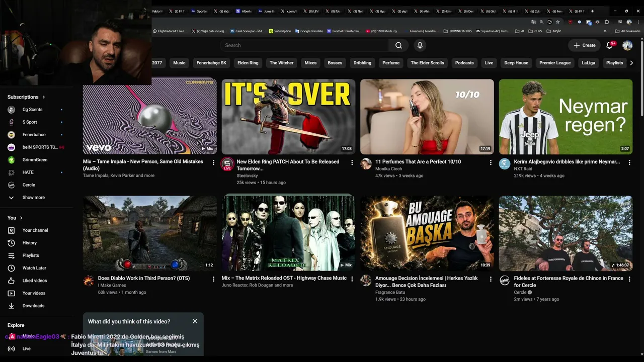This screenshot has width=644, height=362.
Task: Open options menu for the 11 Perfumes video
Action: coord(491,162)
